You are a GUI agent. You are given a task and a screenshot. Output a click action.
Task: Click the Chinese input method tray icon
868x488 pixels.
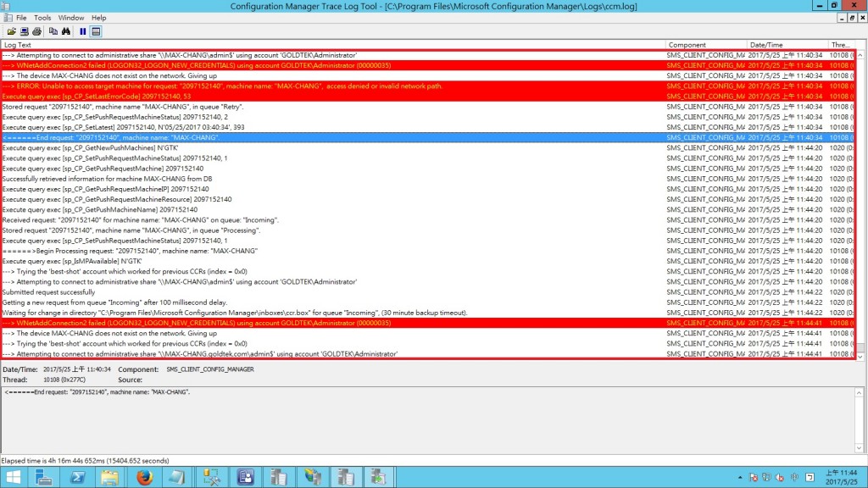tap(795, 477)
